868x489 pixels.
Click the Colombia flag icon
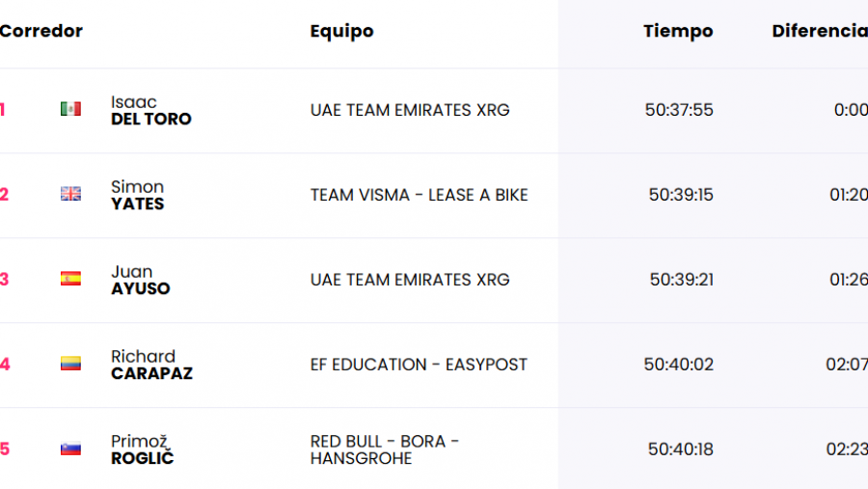[70, 364]
